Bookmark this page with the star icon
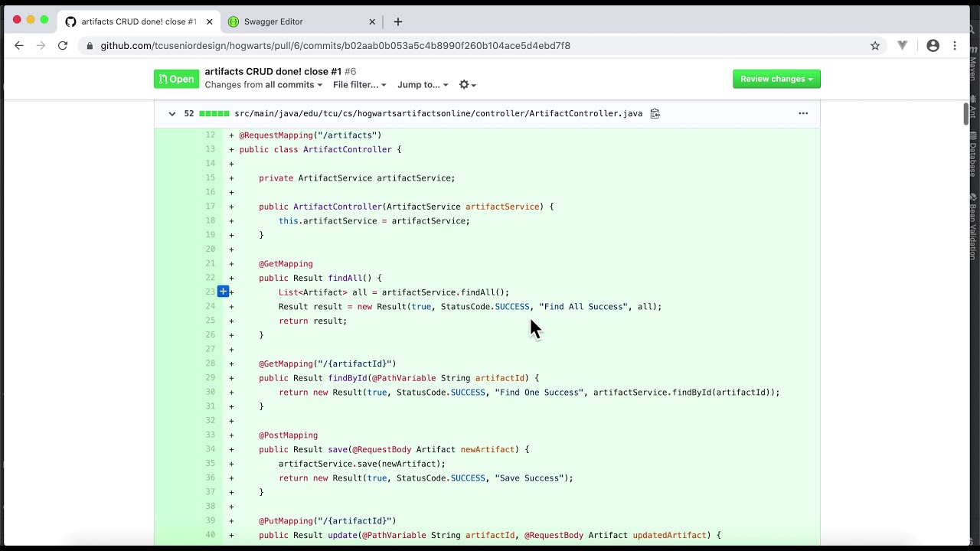The image size is (980, 551). (x=875, y=46)
